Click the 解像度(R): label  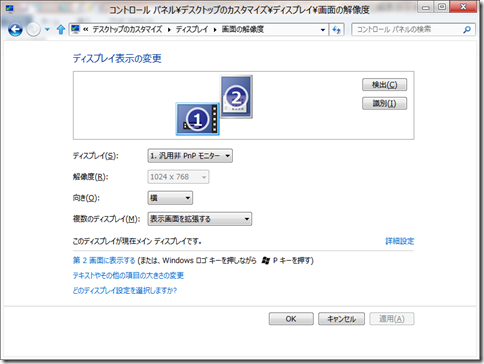[90, 177]
